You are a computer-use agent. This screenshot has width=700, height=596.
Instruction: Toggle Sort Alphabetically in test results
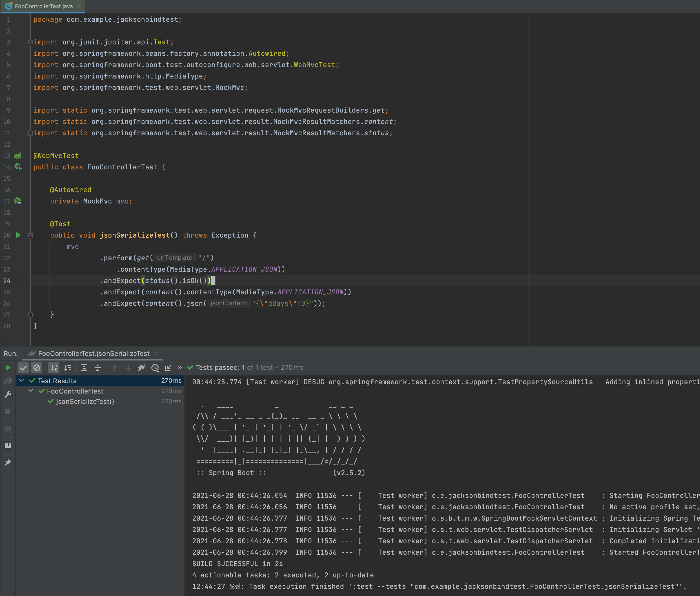coord(54,368)
